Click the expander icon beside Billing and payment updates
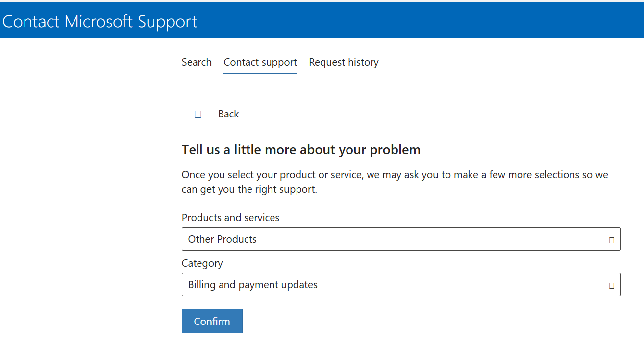The height and width of the screenshot is (347, 644). (612, 284)
